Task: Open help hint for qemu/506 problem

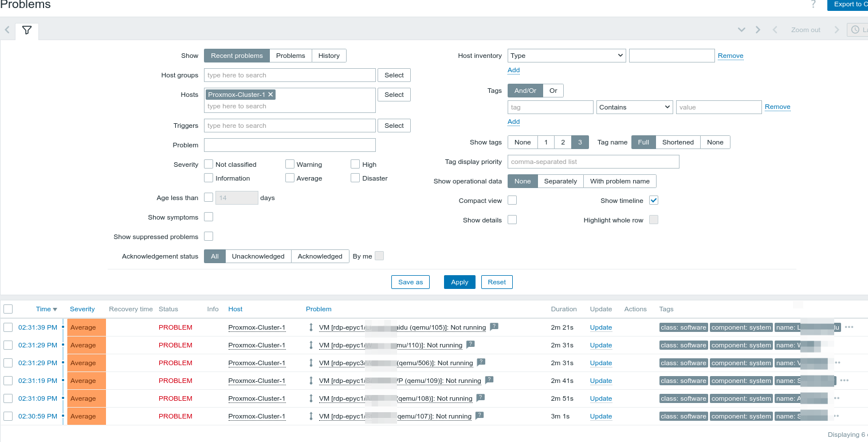Action: click(x=481, y=362)
